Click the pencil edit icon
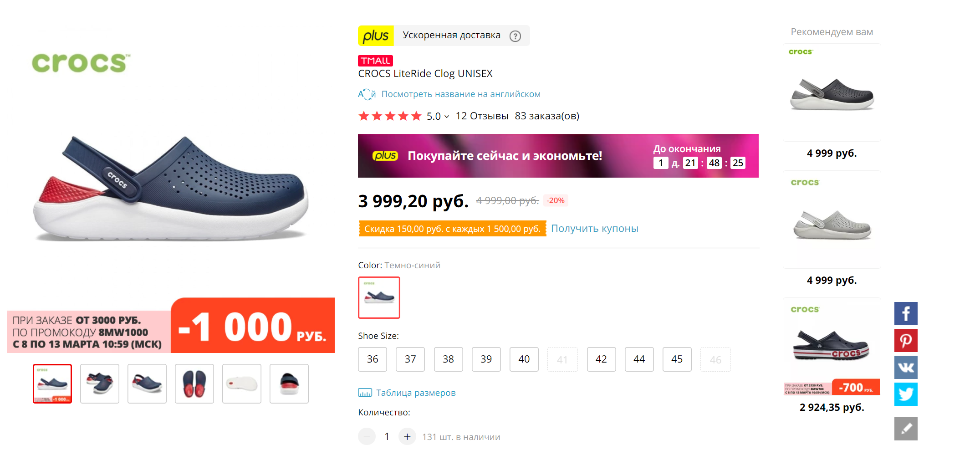The width and height of the screenshot is (980, 450). tap(905, 429)
